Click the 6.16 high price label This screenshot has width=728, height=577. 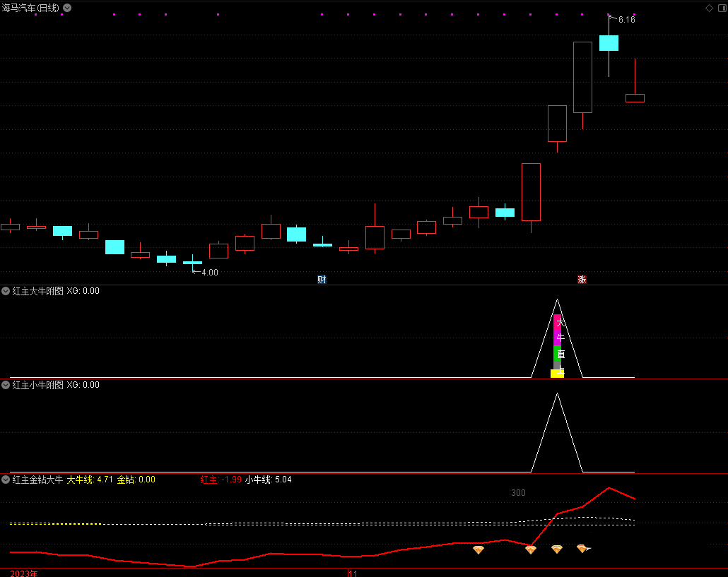626,20
